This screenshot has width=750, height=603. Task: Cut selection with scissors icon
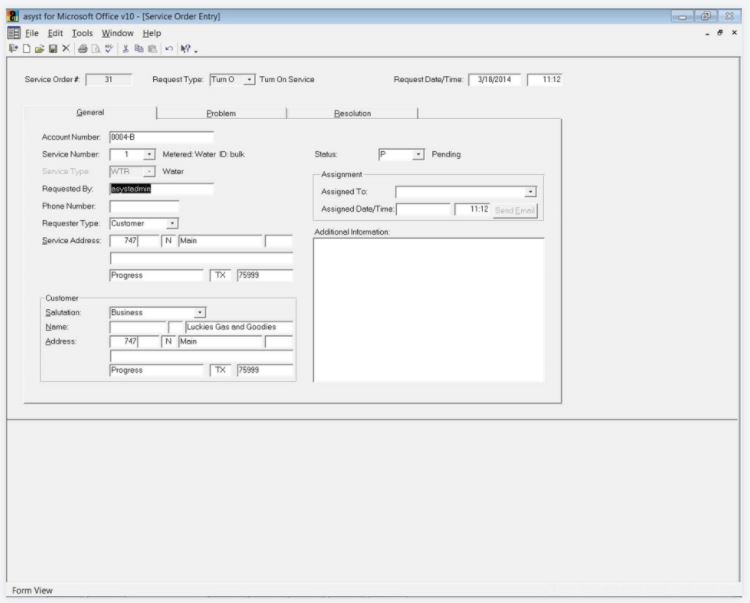[126, 48]
